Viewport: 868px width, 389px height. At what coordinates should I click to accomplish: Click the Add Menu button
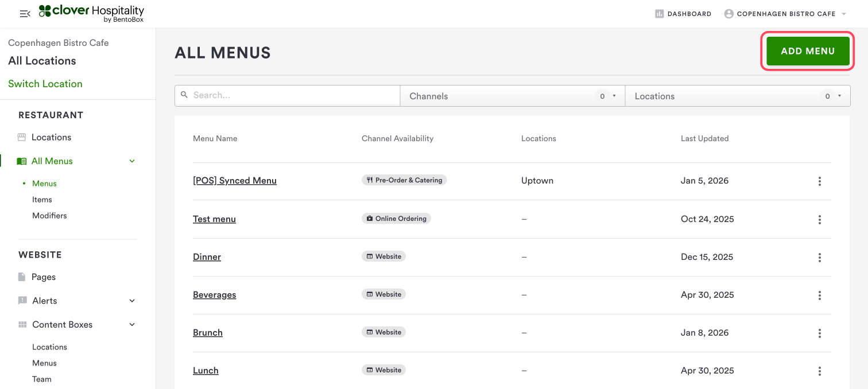click(808, 51)
